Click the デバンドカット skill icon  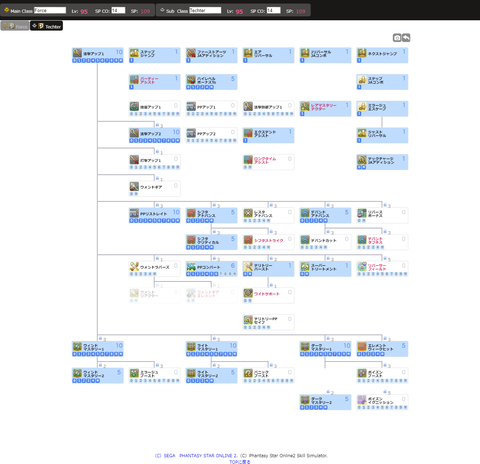[x=305, y=240]
